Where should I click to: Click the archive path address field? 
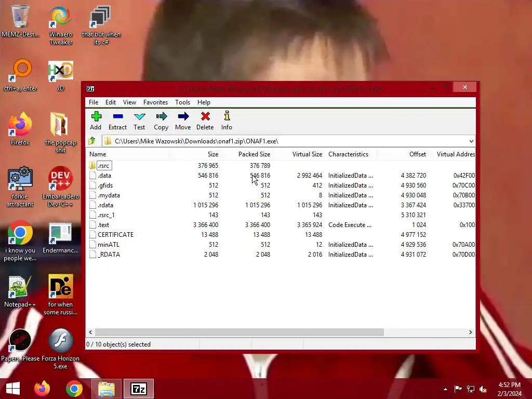pos(285,141)
